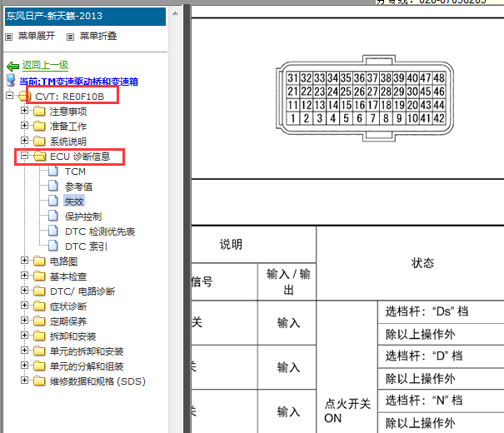Click the 电路图 folder icon
Viewport: 504px width, 433px height.
[39, 261]
